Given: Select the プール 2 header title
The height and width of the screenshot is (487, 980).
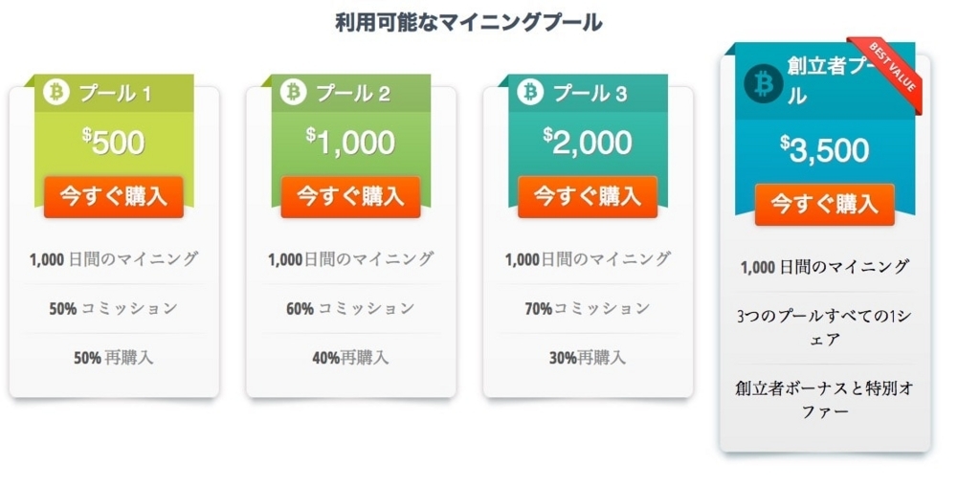Looking at the screenshot, I should (353, 94).
